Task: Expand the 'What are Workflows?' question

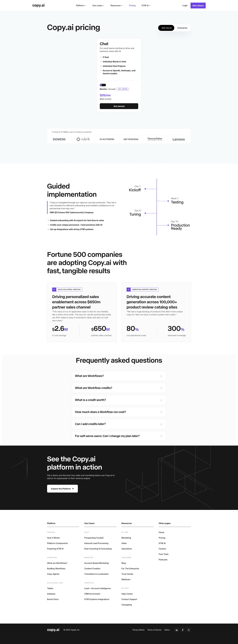Action: pos(119,376)
